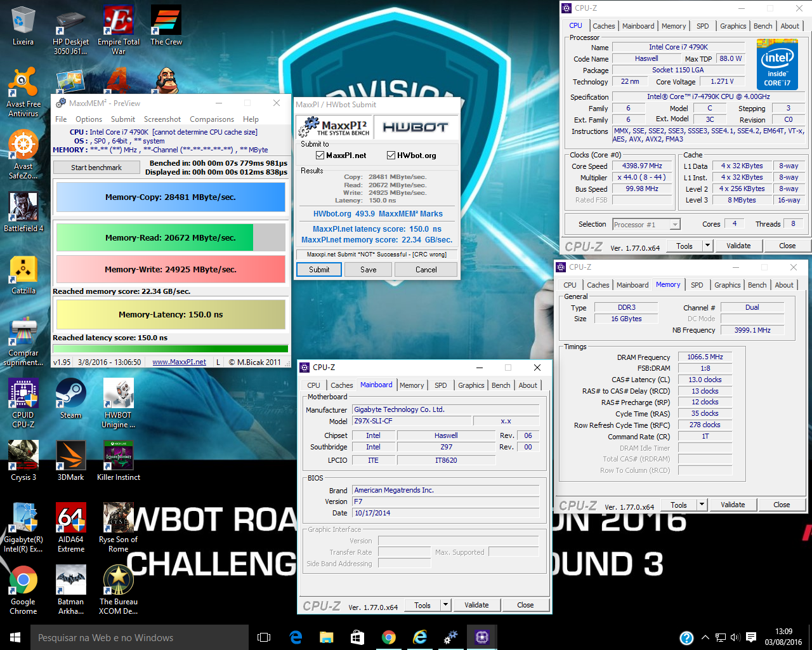Click the taskbar clock showing 13:09

(x=783, y=637)
